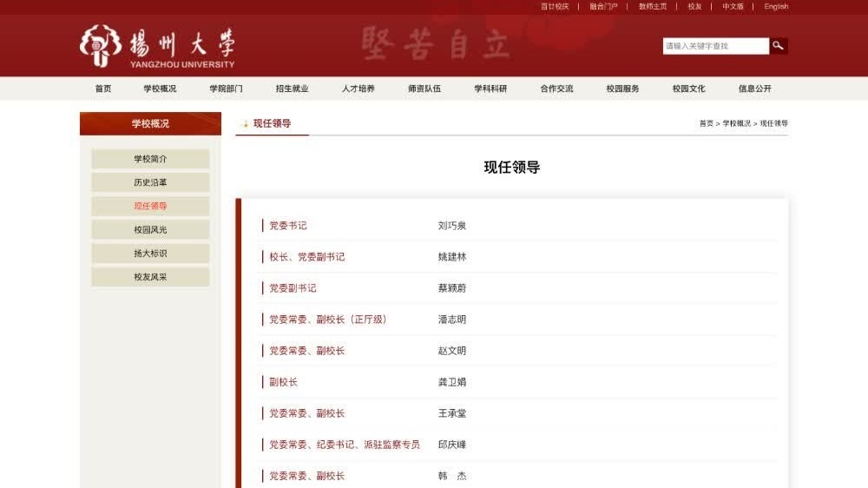Click leader name 王承堂
This screenshot has height=488, width=868.
tap(451, 413)
